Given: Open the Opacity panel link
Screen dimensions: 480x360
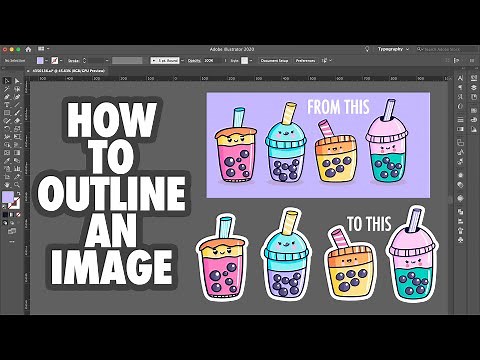Looking at the screenshot, I should point(194,61).
